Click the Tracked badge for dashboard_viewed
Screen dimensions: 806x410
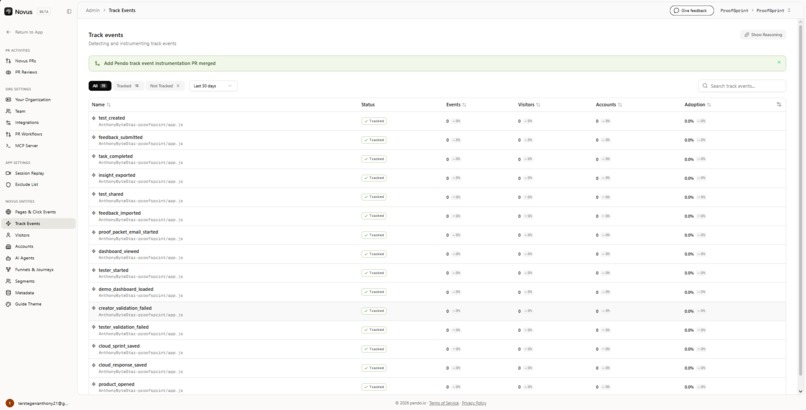[x=374, y=254]
